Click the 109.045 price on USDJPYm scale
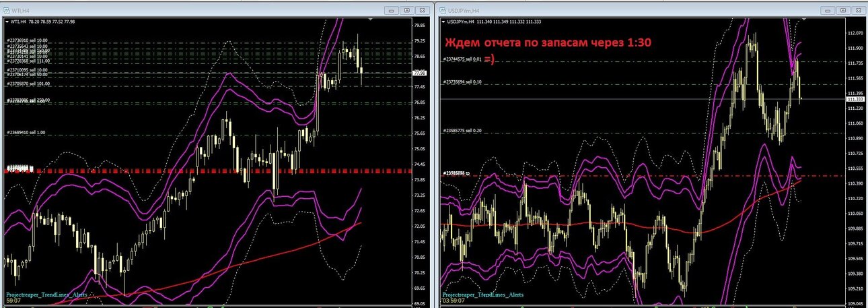Viewport: 868px width, 308px height. [x=856, y=303]
